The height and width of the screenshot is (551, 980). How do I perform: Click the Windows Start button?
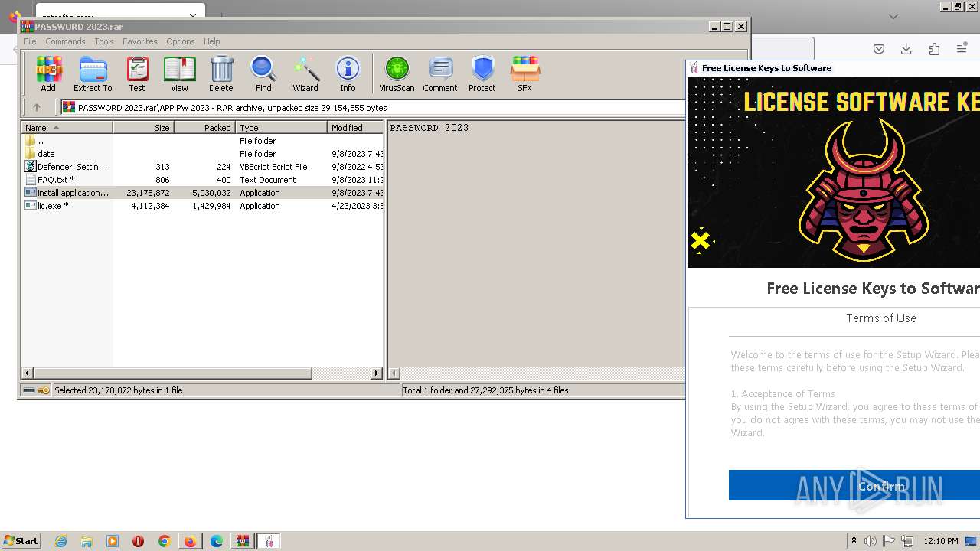21,541
